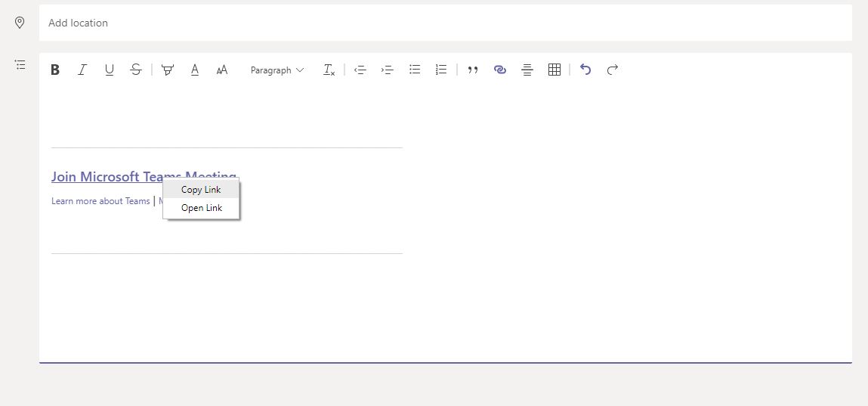Expand the Paragraph style dropdown
Screen dimensions: 868x406
pos(277,70)
